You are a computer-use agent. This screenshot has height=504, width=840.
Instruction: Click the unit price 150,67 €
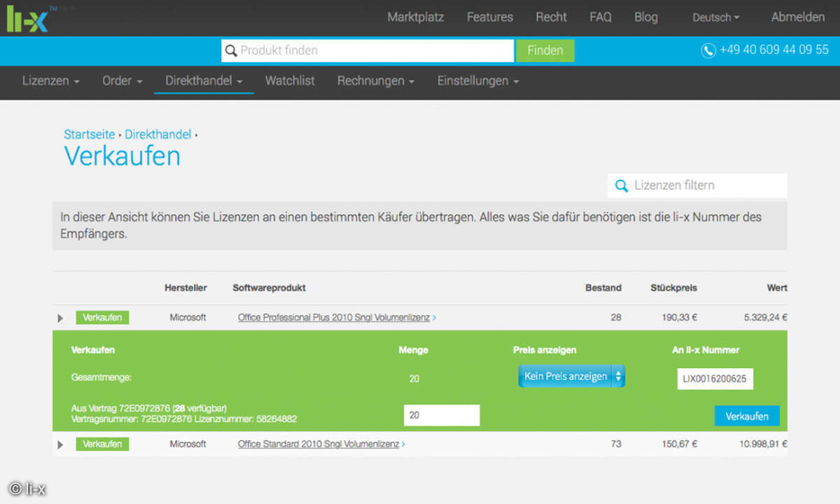pos(680,444)
